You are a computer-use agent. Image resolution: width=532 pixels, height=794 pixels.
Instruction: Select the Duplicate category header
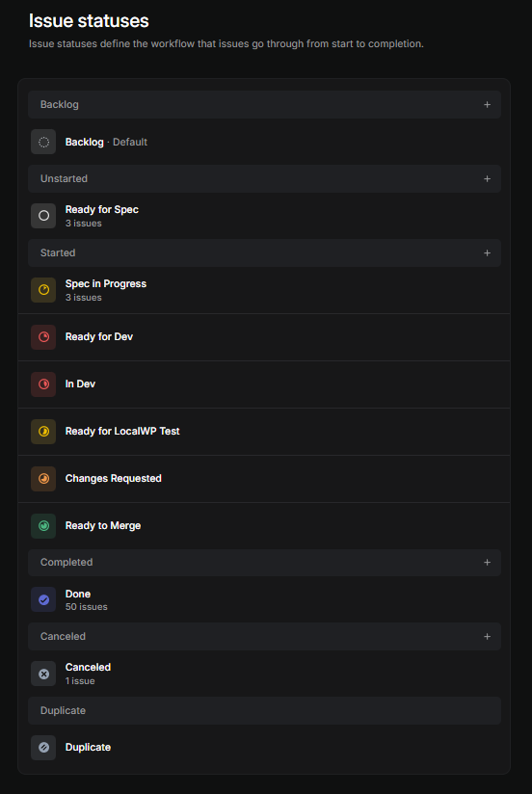pos(264,710)
